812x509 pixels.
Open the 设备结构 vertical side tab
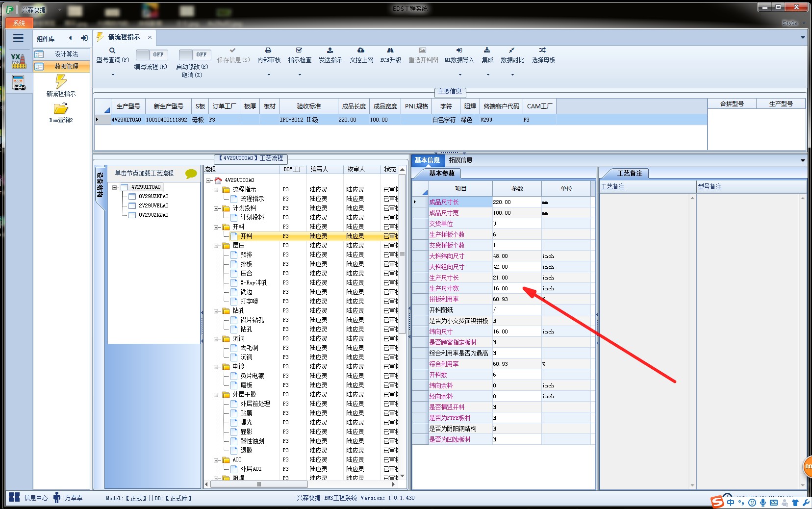click(x=100, y=185)
